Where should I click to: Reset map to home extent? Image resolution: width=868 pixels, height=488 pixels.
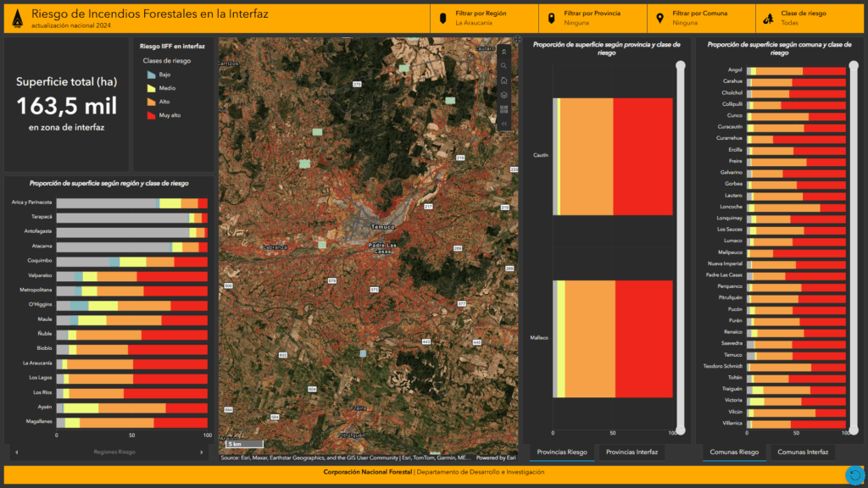[x=504, y=80]
